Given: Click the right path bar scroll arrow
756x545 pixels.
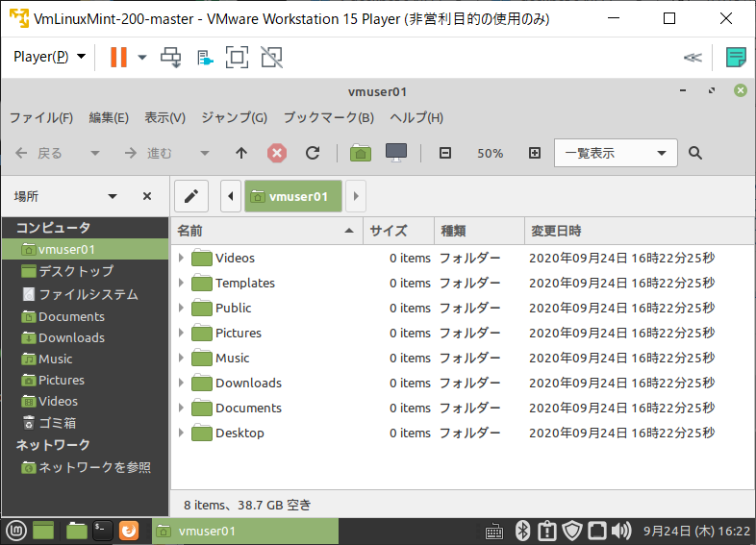Looking at the screenshot, I should click(x=356, y=196).
